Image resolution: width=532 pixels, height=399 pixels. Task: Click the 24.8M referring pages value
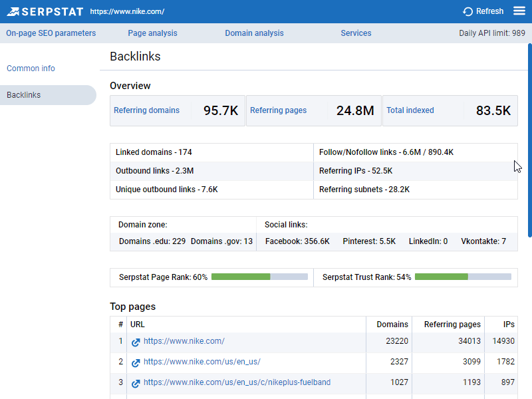point(355,110)
